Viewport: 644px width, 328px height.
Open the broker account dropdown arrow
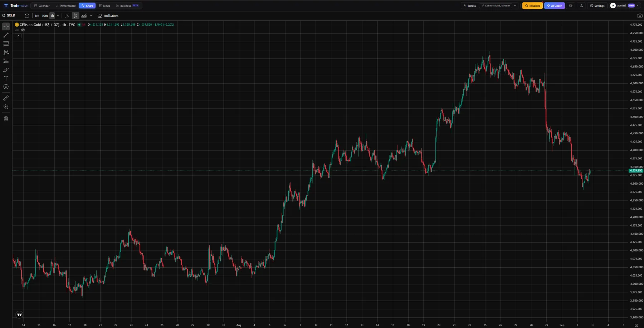(515, 6)
